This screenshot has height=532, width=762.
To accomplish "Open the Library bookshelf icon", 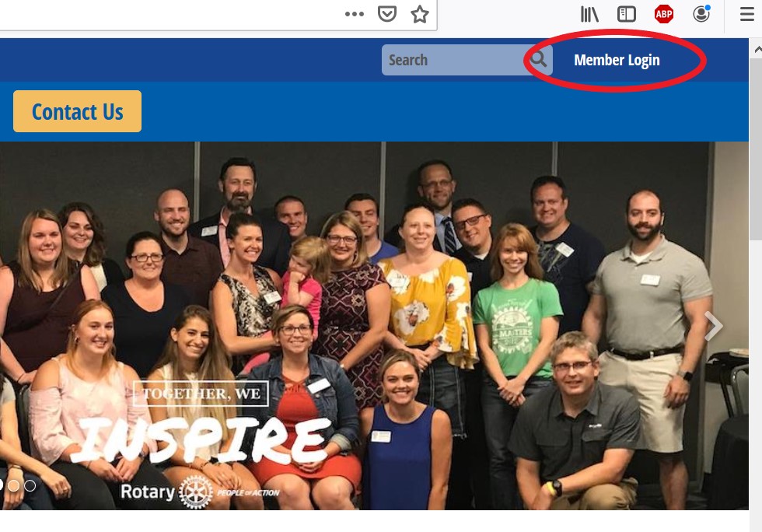I will (589, 14).
